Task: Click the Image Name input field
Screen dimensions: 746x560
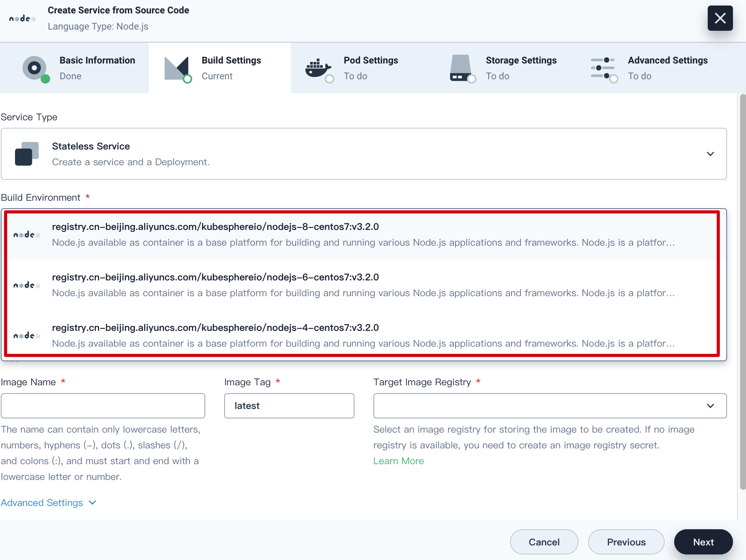Action: [x=103, y=406]
